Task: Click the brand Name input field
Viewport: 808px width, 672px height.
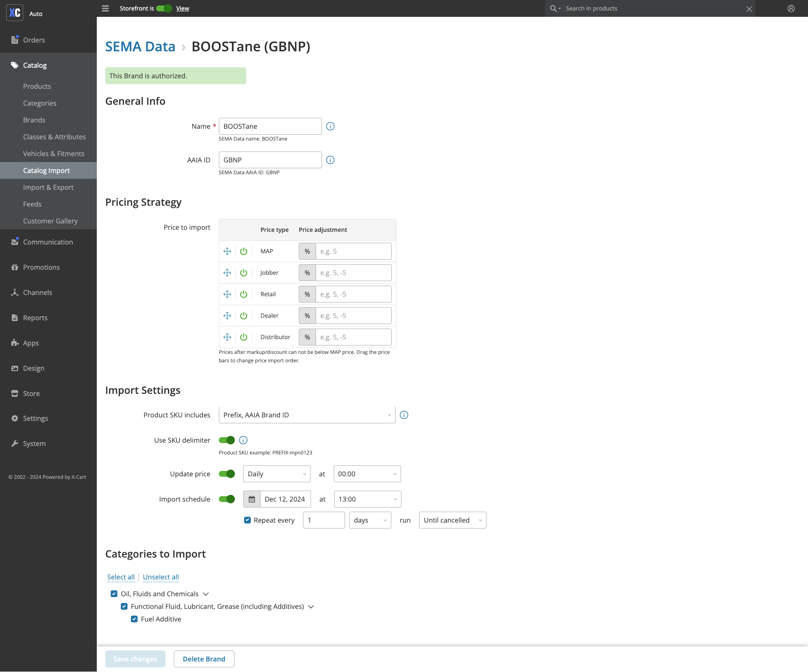Action: [x=270, y=126]
